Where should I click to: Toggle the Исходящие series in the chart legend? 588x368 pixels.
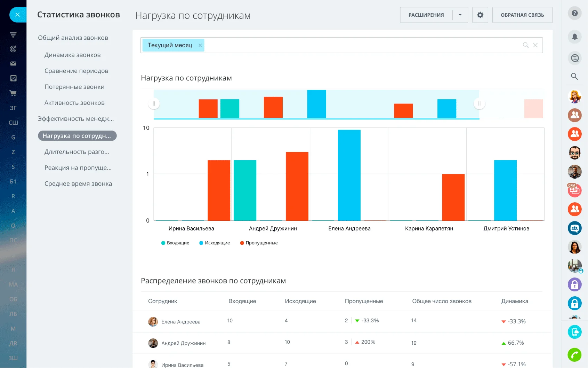(x=215, y=243)
